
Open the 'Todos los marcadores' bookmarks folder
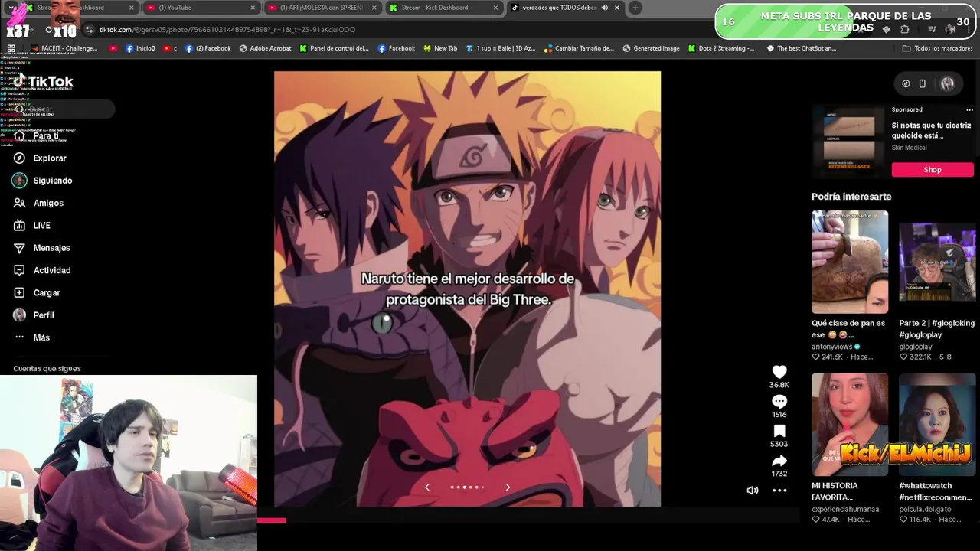(938, 48)
